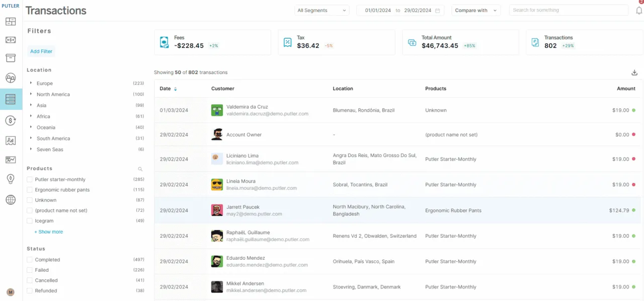Open the globe icon in sidebar
The height and width of the screenshot is (301, 644).
click(11, 200)
